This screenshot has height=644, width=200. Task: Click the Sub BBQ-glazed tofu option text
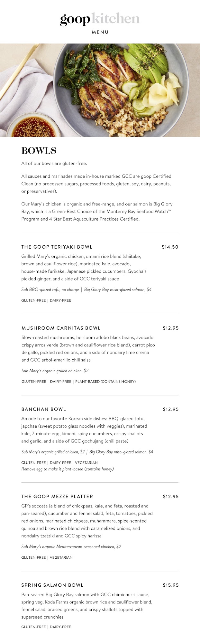pos(50,289)
